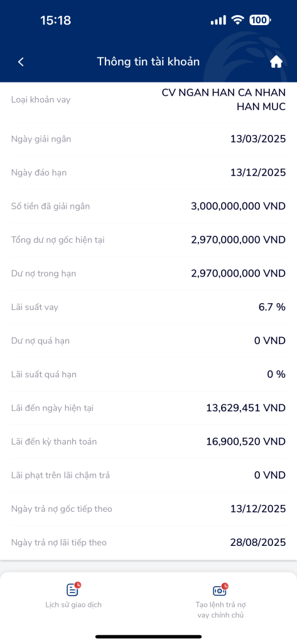
Task: Tap the Lãi đến ngày hiện tại amount
Action: click(x=246, y=408)
